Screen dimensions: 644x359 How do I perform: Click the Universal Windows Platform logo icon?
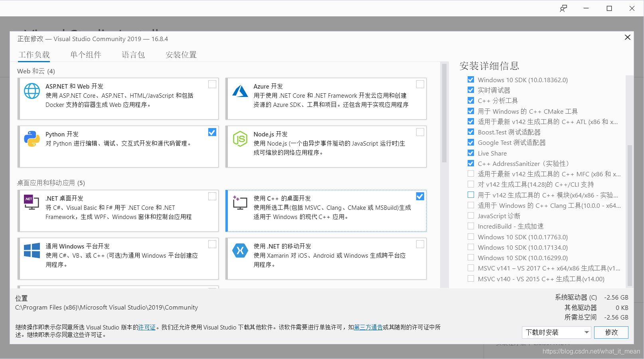click(x=32, y=251)
